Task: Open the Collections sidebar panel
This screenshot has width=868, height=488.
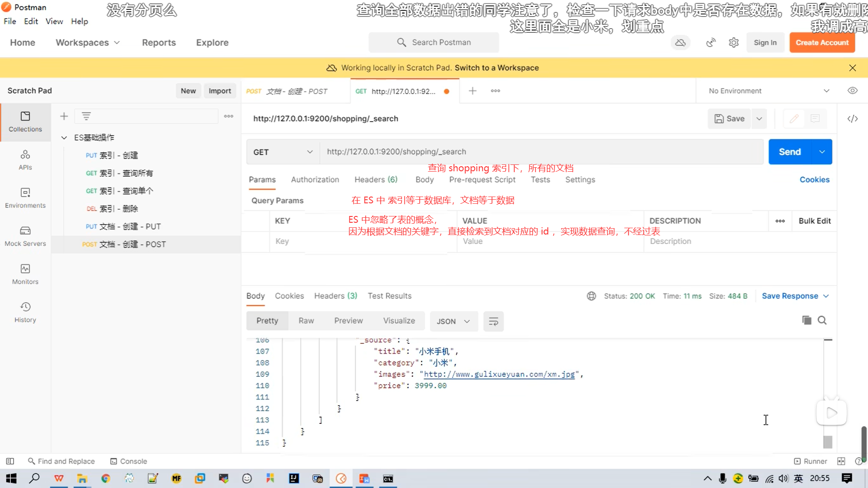Action: [25, 122]
